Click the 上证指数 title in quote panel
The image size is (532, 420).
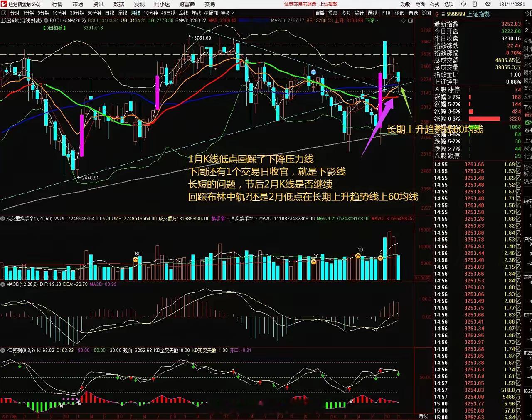click(x=479, y=14)
